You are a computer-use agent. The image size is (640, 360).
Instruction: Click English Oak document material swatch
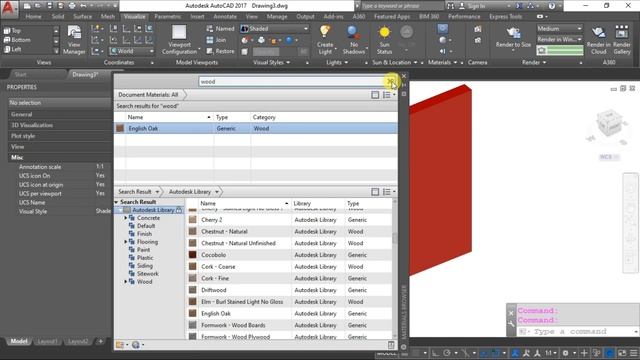click(x=120, y=128)
